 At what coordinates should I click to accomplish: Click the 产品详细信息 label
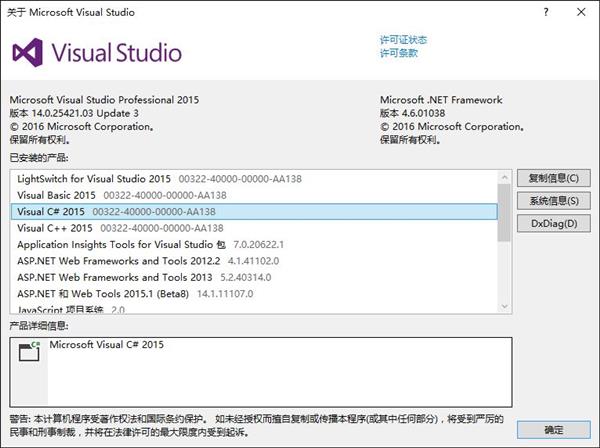39,326
